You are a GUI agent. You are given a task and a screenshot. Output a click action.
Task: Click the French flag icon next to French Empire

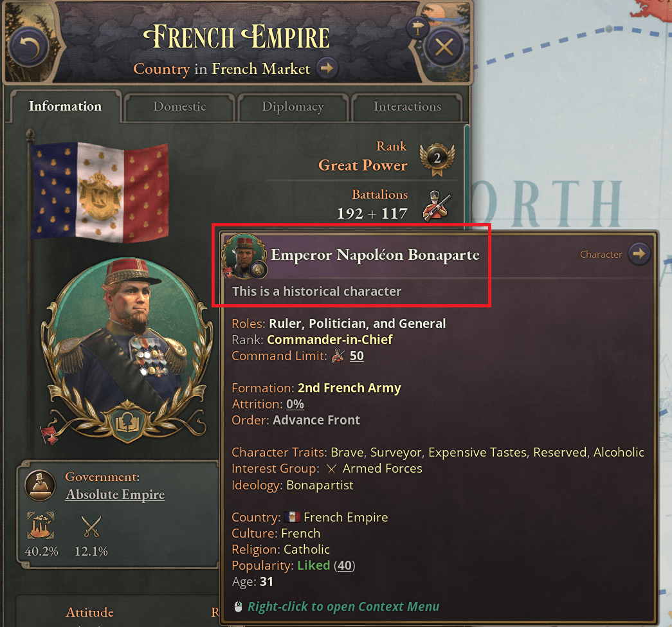coord(293,516)
